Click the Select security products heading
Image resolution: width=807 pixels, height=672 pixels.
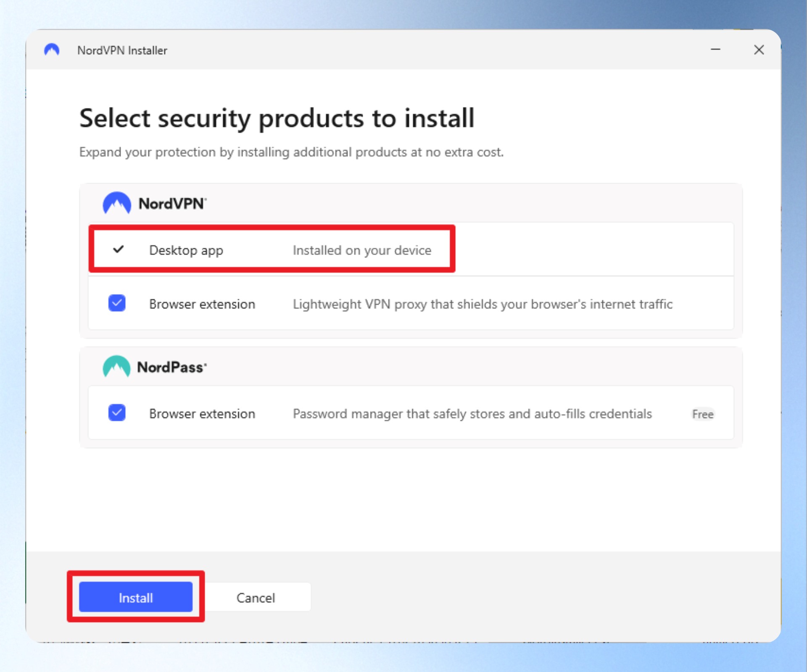coord(277,118)
